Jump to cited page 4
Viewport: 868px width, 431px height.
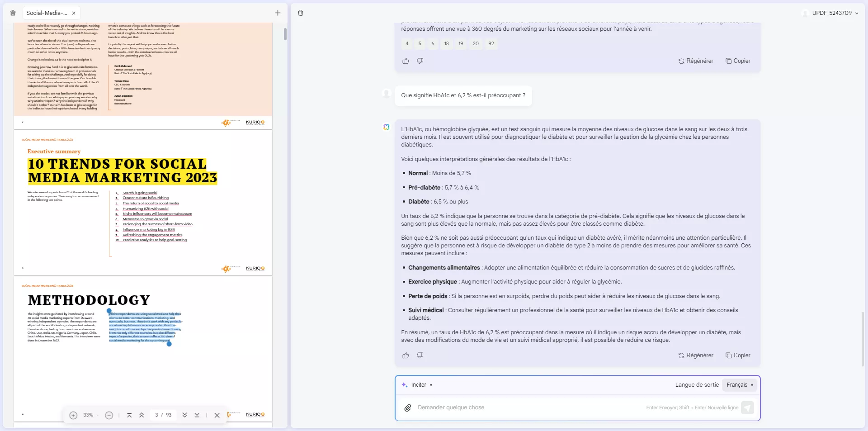(x=407, y=44)
